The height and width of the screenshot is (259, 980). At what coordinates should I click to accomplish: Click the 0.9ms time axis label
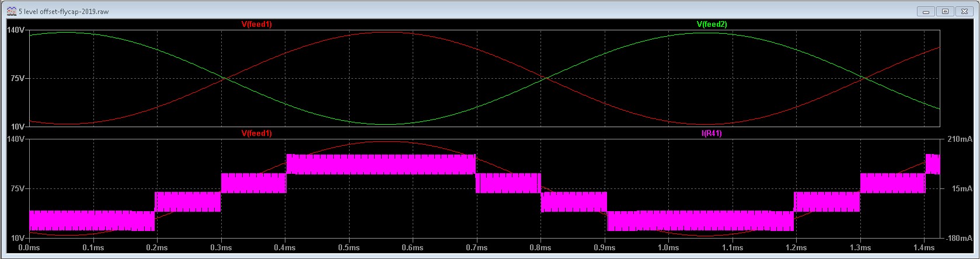tap(605, 248)
